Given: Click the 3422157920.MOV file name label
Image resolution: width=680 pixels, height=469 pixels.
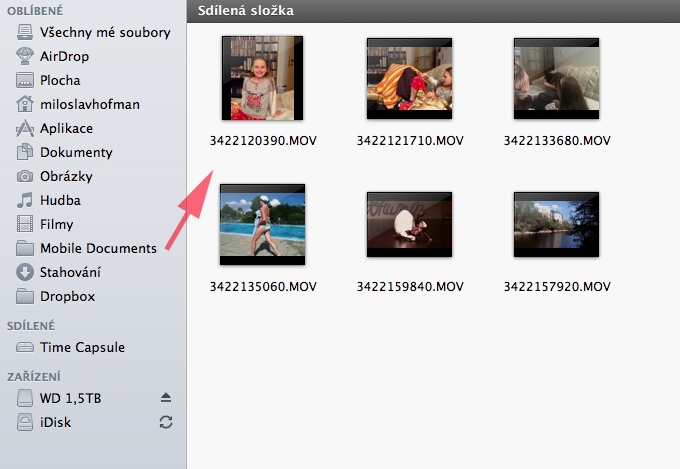Looking at the screenshot, I should pyautogui.click(x=556, y=287).
